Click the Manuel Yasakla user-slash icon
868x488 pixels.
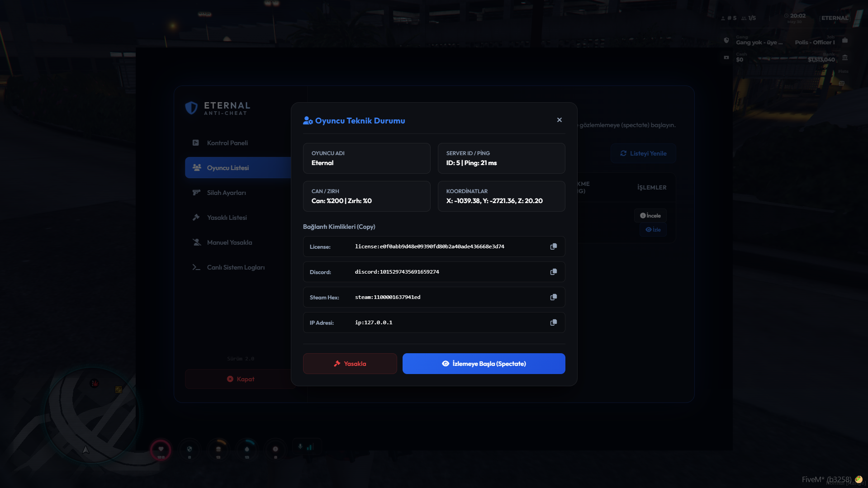coord(197,242)
